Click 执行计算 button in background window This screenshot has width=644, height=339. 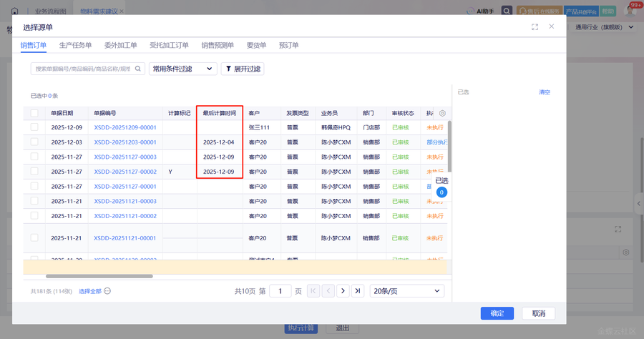click(x=301, y=328)
